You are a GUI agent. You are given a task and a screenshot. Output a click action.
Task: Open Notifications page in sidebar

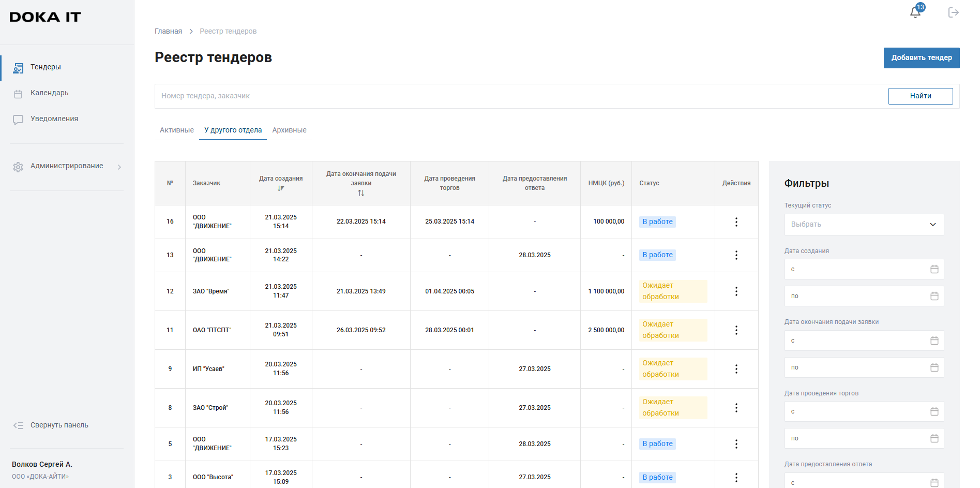click(54, 119)
